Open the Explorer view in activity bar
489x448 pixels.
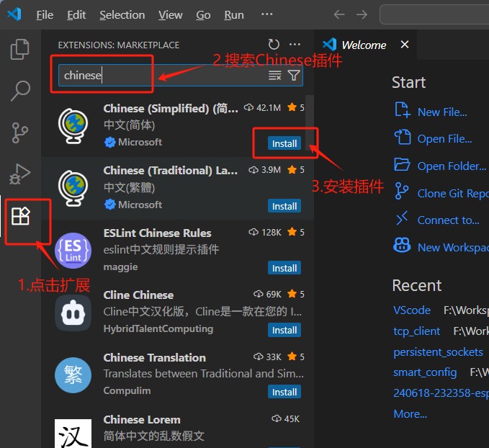point(19,49)
